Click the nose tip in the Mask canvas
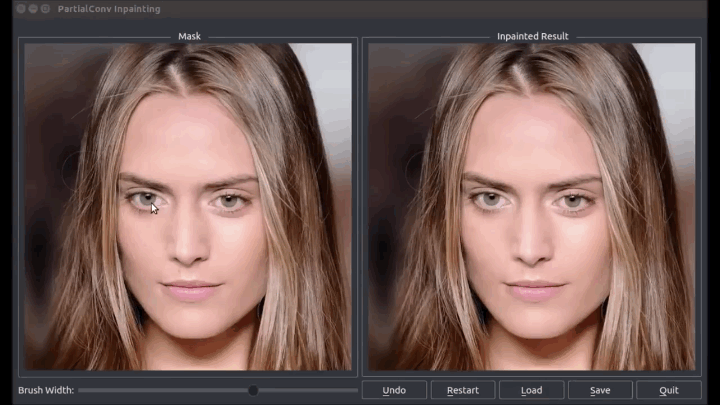720x405 pixels. pos(189,255)
